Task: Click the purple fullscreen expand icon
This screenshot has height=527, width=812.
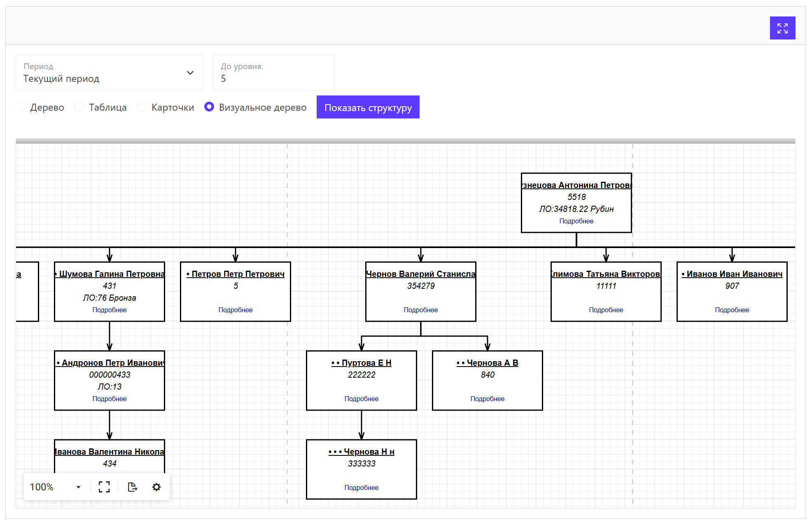Action: pos(782,28)
